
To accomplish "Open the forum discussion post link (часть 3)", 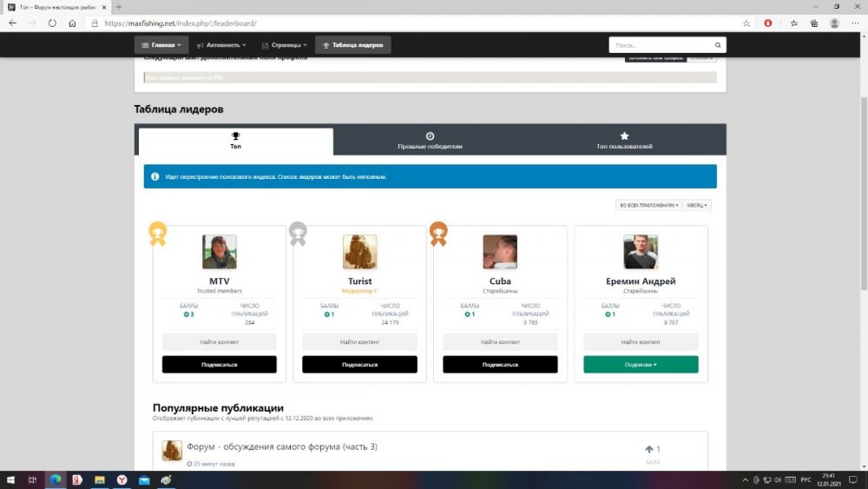I will [x=281, y=447].
